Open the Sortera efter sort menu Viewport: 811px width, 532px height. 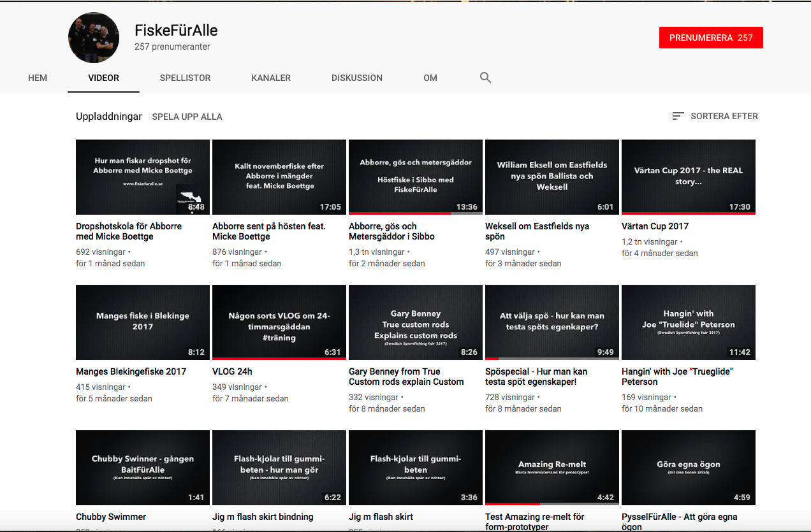pyautogui.click(x=715, y=116)
